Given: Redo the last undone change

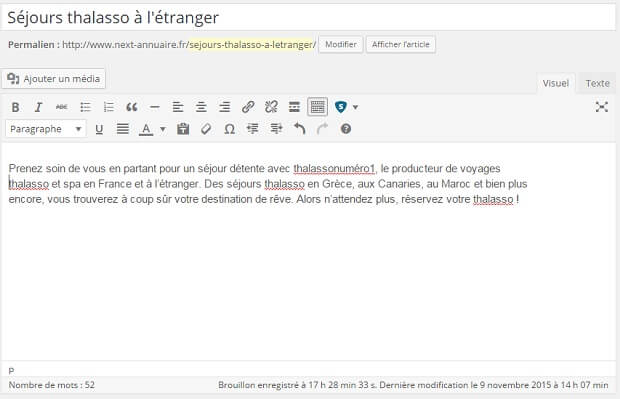Looking at the screenshot, I should [322, 129].
